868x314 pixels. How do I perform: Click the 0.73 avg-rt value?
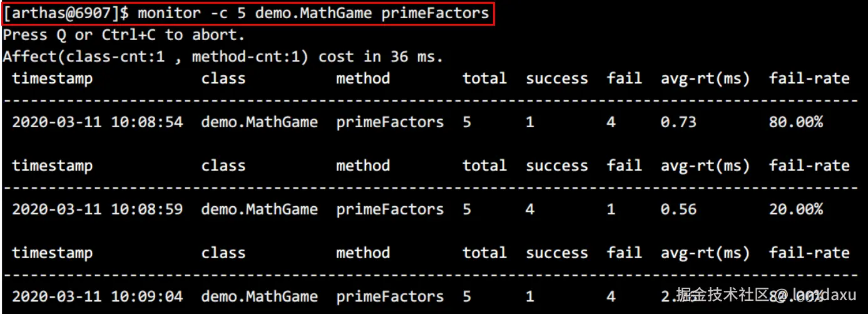tap(678, 122)
